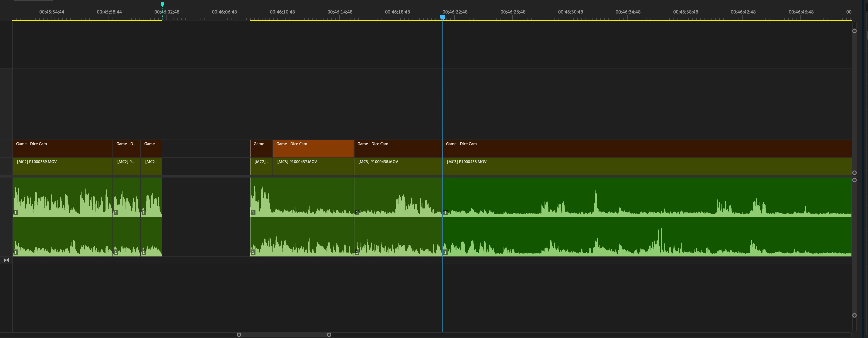This screenshot has width=868, height=338.
Task: Select the highlighted orange Game - Dice Cam clip
Action: pyautogui.click(x=313, y=149)
